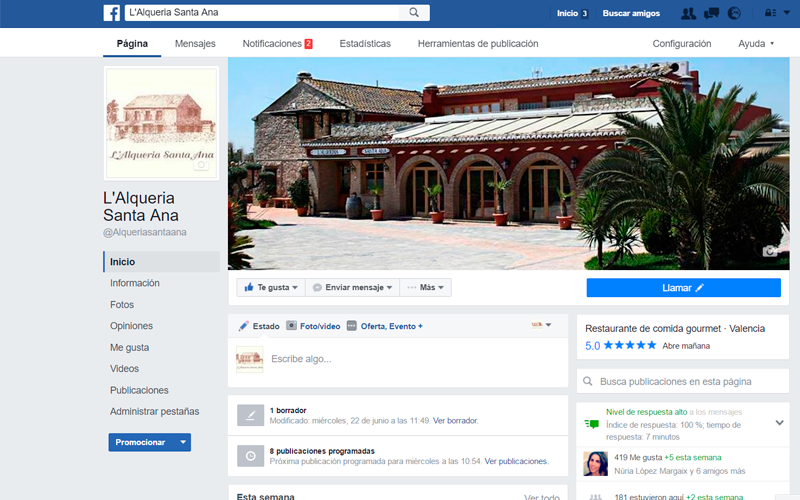Open Fotos in the sidebar
The width and height of the screenshot is (800, 500).
pos(122,305)
